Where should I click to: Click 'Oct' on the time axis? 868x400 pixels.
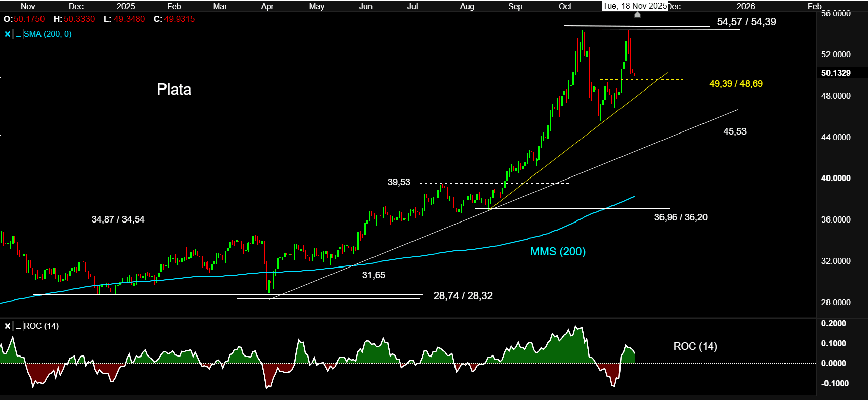click(x=565, y=6)
